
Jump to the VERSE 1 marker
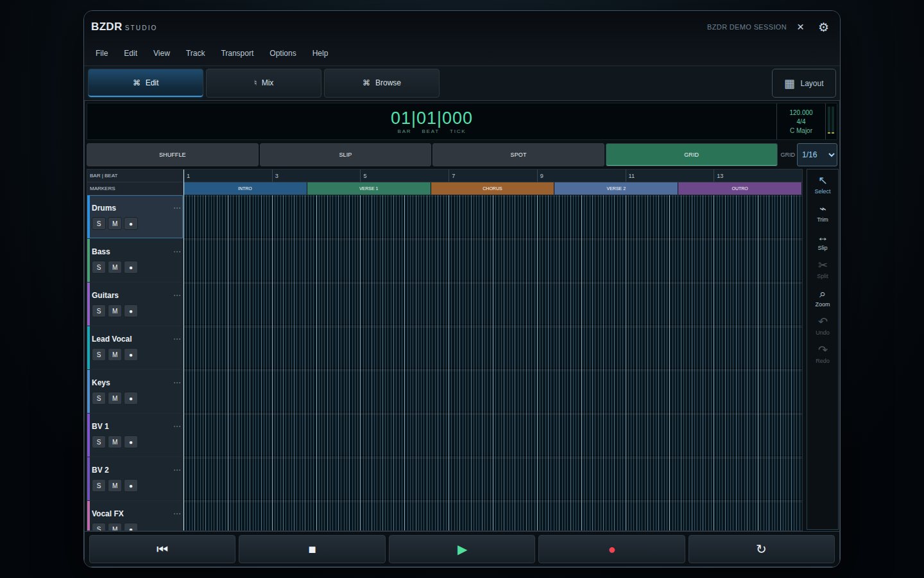click(369, 189)
